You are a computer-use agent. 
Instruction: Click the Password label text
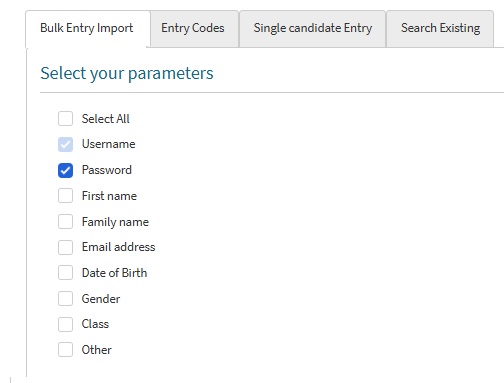click(107, 170)
